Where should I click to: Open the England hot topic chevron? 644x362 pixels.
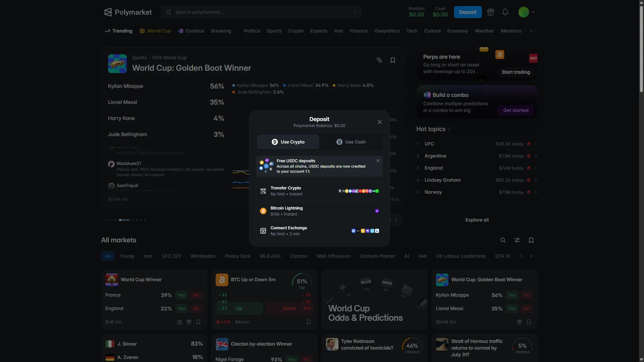536,168
